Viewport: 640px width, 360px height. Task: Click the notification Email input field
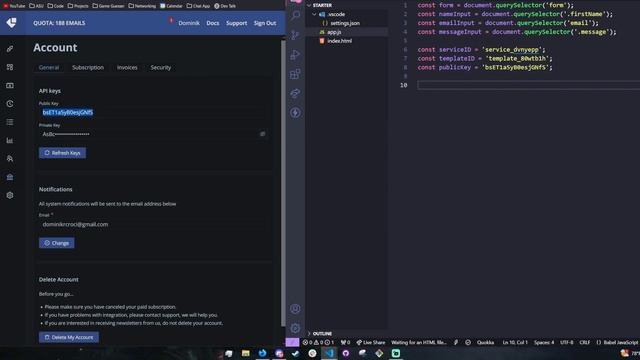153,224
